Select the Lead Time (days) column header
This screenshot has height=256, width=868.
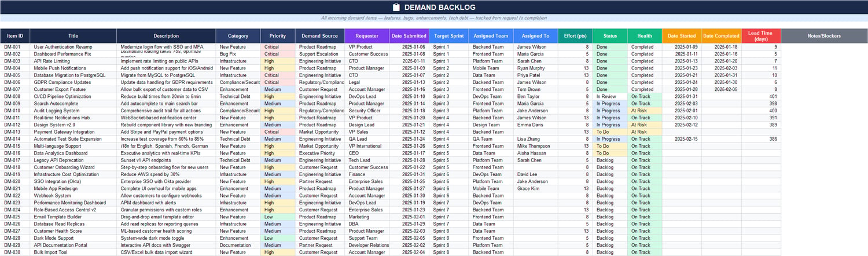[x=762, y=36]
